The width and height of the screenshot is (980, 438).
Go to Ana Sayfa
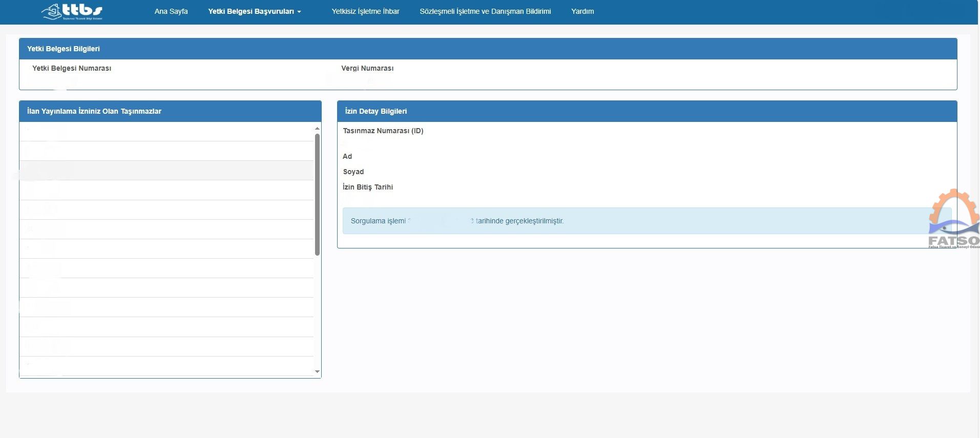point(171,11)
